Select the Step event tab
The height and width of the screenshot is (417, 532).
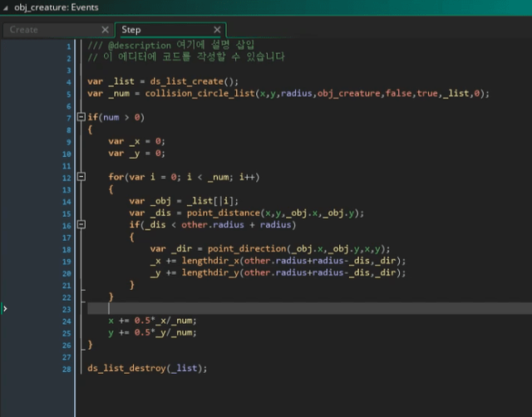click(131, 30)
